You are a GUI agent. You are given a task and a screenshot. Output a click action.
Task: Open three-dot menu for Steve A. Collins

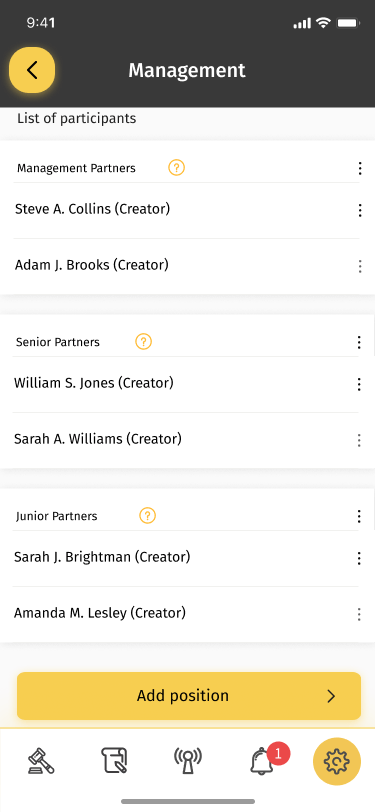359,210
